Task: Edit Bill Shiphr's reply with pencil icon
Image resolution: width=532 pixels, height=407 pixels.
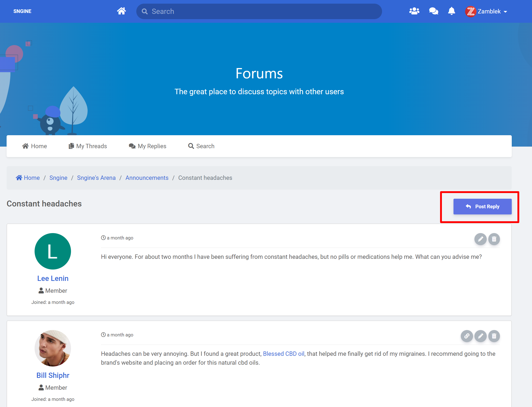Action: 480,336
